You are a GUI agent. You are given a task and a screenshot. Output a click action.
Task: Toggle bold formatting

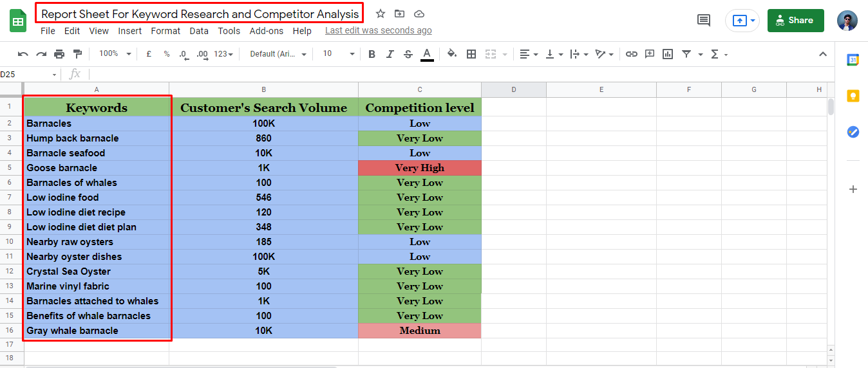372,54
